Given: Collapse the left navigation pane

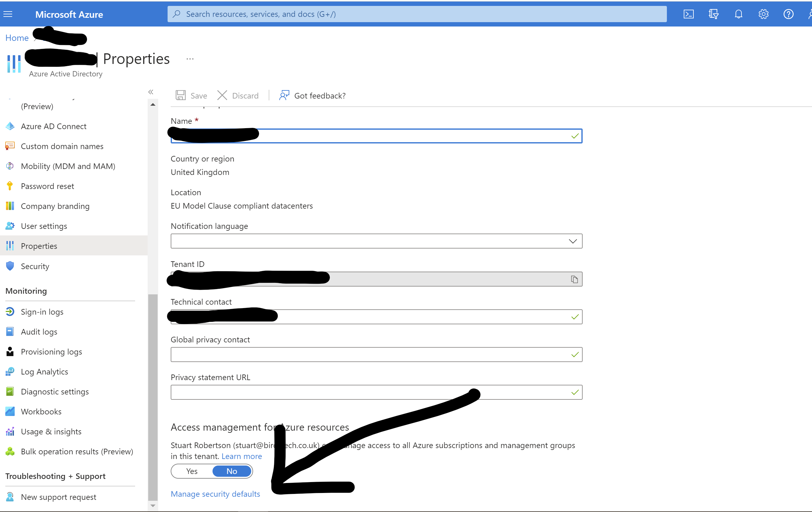Looking at the screenshot, I should (x=151, y=92).
